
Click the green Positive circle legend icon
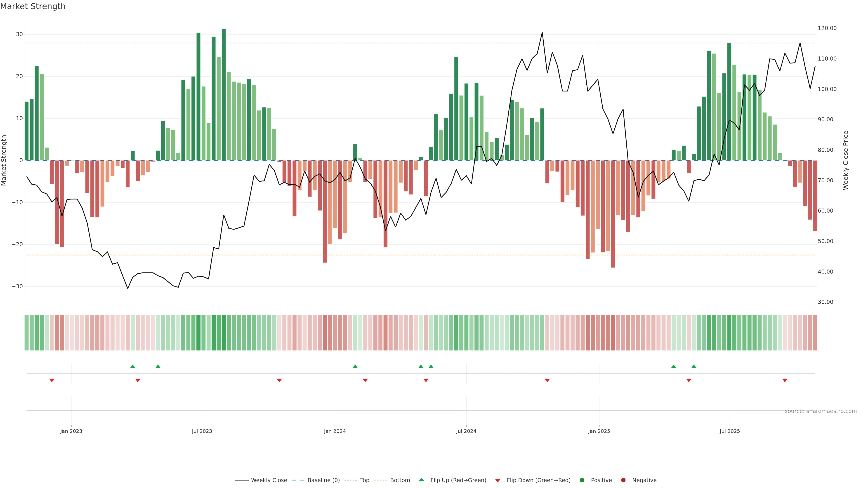(582, 480)
